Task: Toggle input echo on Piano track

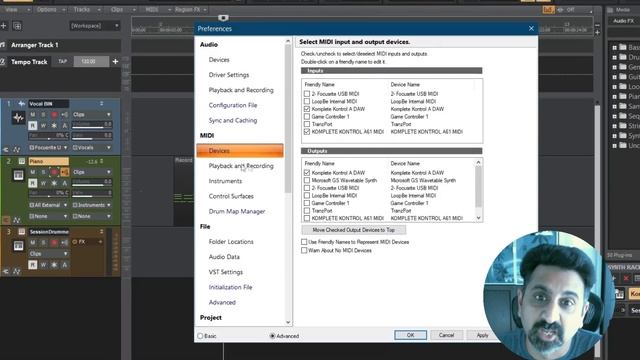Action: pyautogui.click(x=64, y=172)
